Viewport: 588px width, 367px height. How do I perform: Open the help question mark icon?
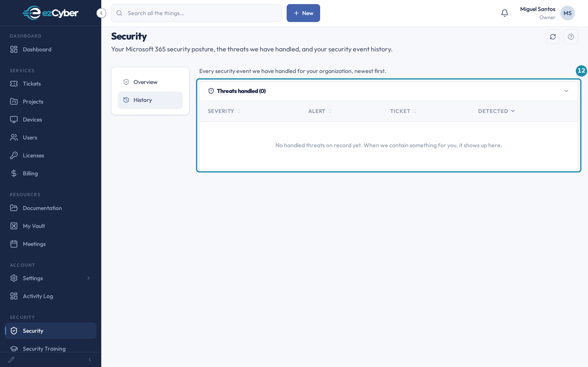click(x=571, y=37)
